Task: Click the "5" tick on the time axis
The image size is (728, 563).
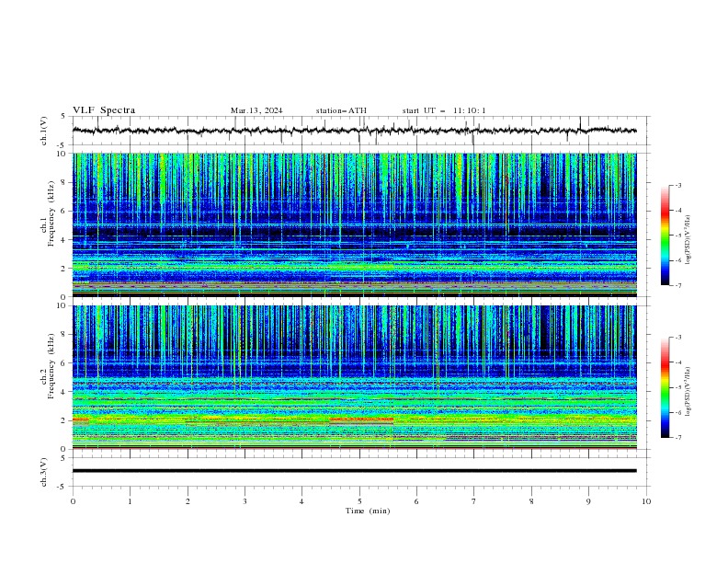Action: point(359,501)
